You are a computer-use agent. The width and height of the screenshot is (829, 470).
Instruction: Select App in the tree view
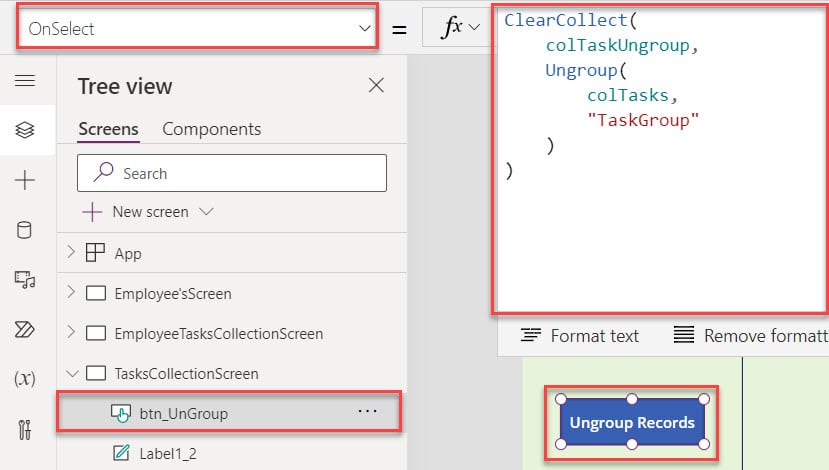128,254
